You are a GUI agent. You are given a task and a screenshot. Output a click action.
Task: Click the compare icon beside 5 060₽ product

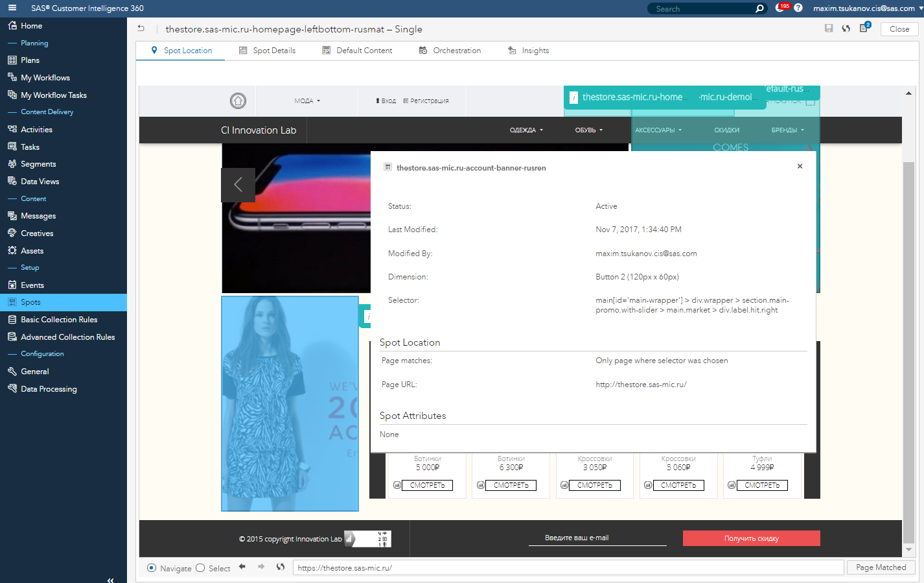648,485
